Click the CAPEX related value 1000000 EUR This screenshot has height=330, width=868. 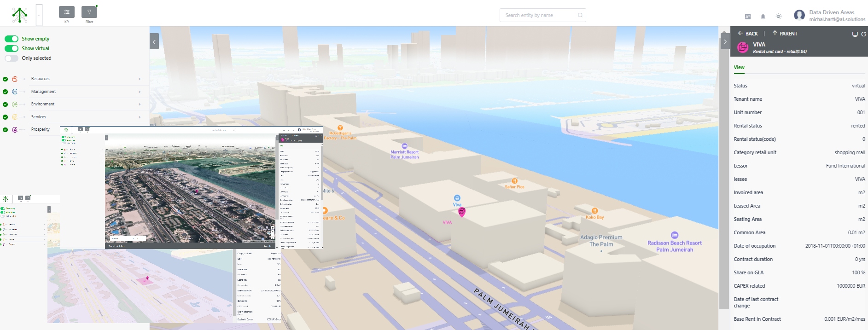851,286
